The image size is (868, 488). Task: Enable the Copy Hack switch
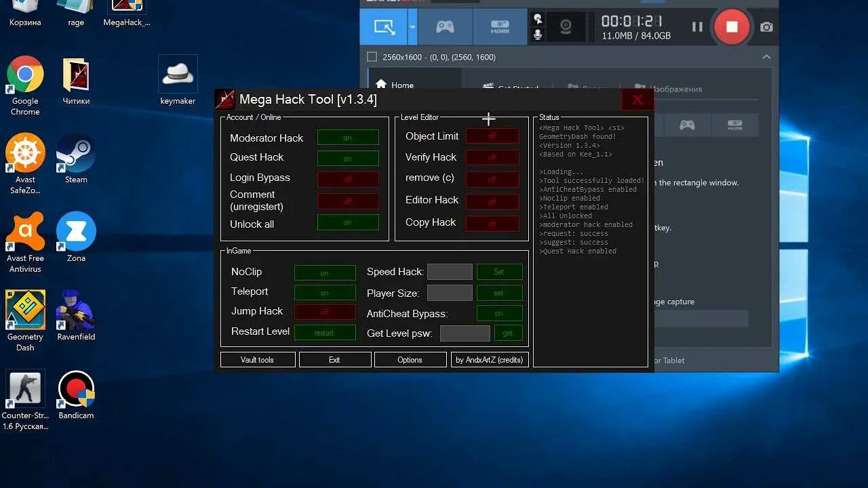[x=492, y=224]
